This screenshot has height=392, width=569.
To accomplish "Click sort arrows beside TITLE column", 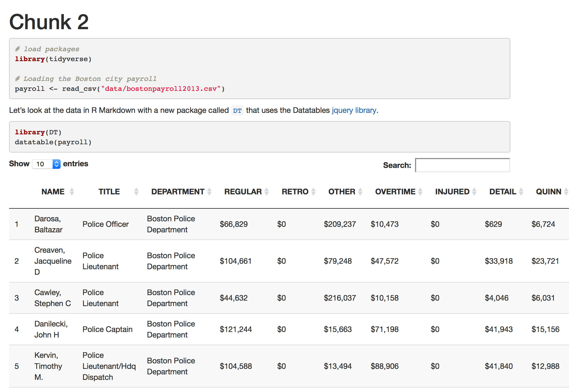I will click(x=136, y=192).
